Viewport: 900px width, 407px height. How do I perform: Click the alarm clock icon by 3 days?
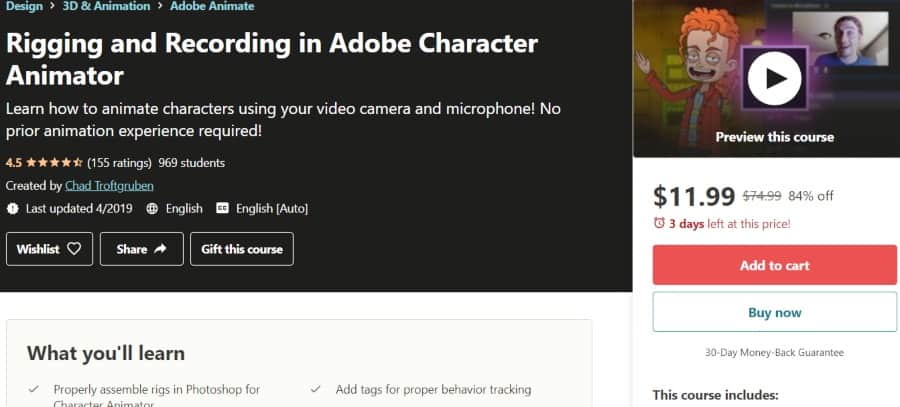tap(659, 223)
